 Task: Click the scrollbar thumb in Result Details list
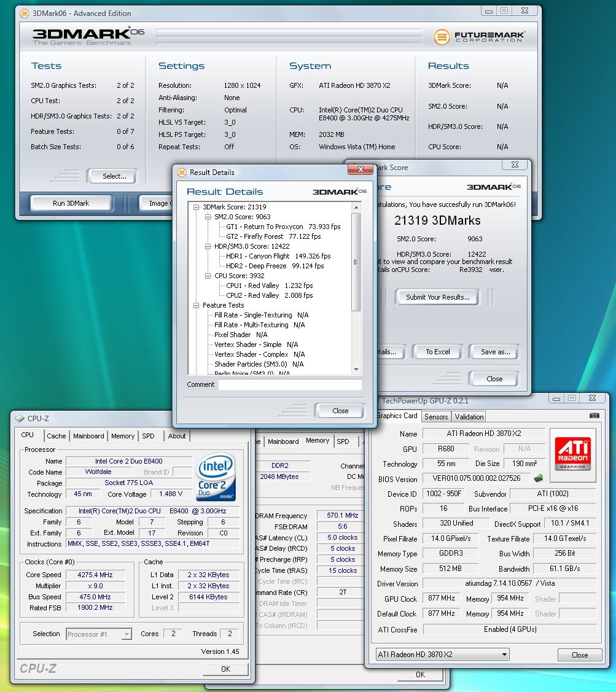pos(356,262)
